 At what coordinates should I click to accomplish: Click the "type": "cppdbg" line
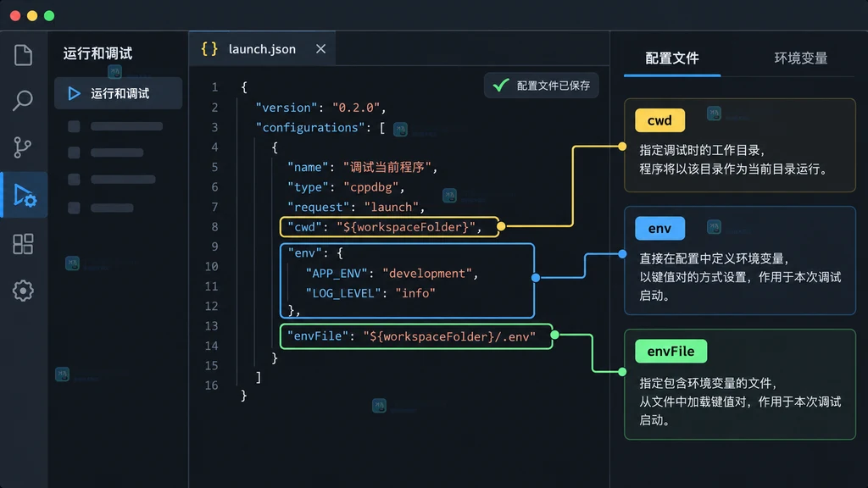(346, 187)
